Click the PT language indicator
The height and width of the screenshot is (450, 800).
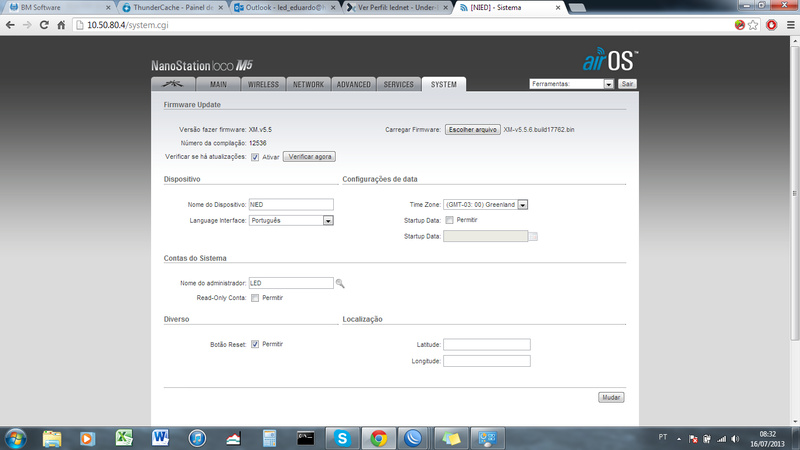[663, 437]
